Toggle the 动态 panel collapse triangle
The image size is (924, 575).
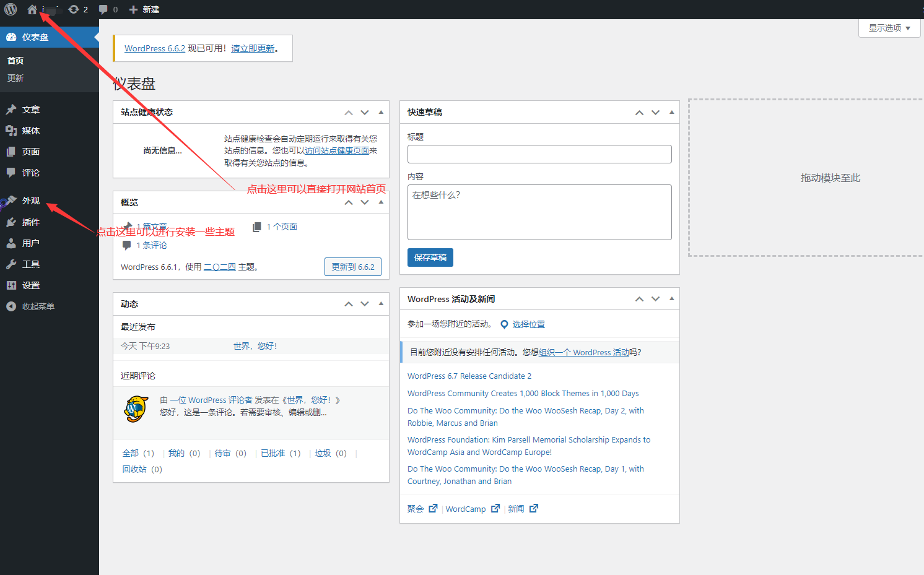tap(381, 303)
